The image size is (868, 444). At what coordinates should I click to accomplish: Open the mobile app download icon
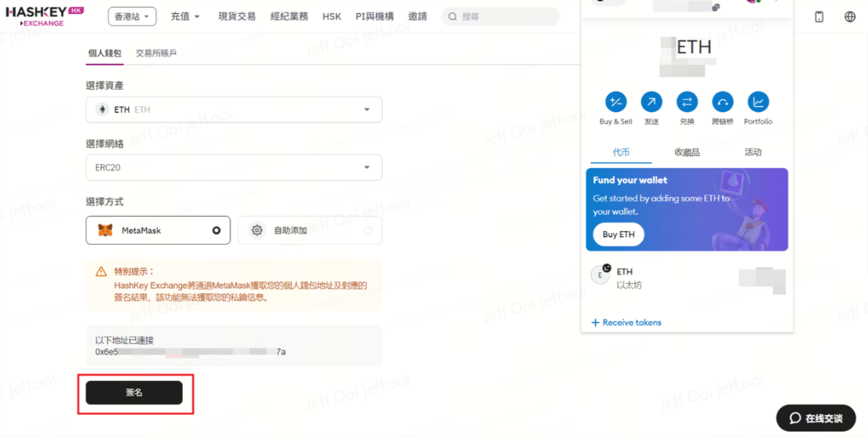[x=819, y=16]
